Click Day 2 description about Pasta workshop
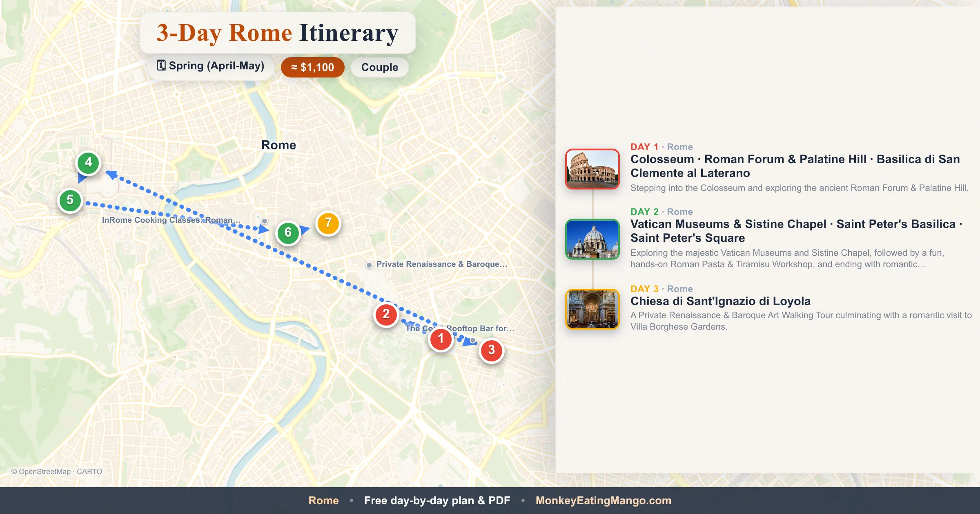This screenshot has height=514, width=980. [x=787, y=259]
